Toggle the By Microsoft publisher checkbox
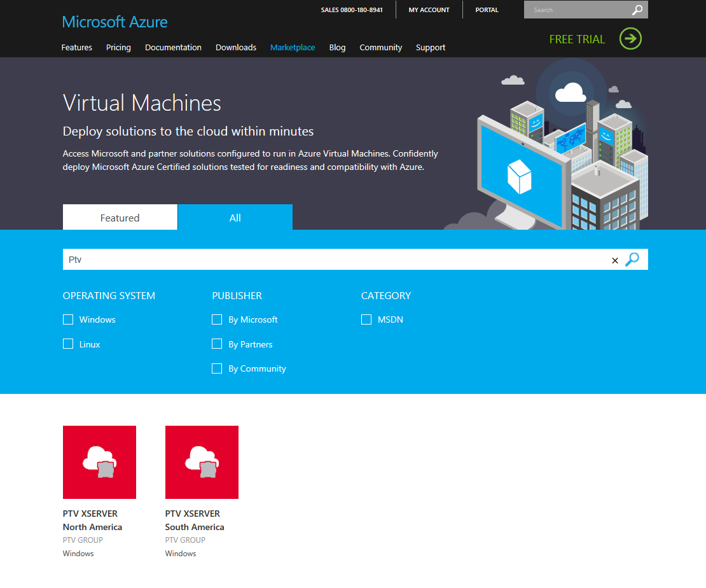The image size is (706, 588). coord(217,319)
